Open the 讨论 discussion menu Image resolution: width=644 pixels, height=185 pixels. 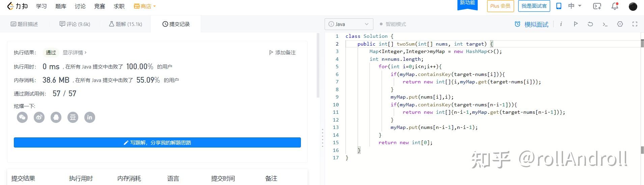pos(80,6)
